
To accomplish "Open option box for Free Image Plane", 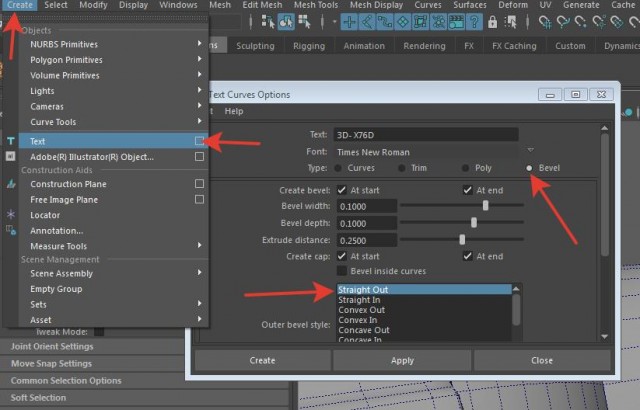I will click(199, 199).
